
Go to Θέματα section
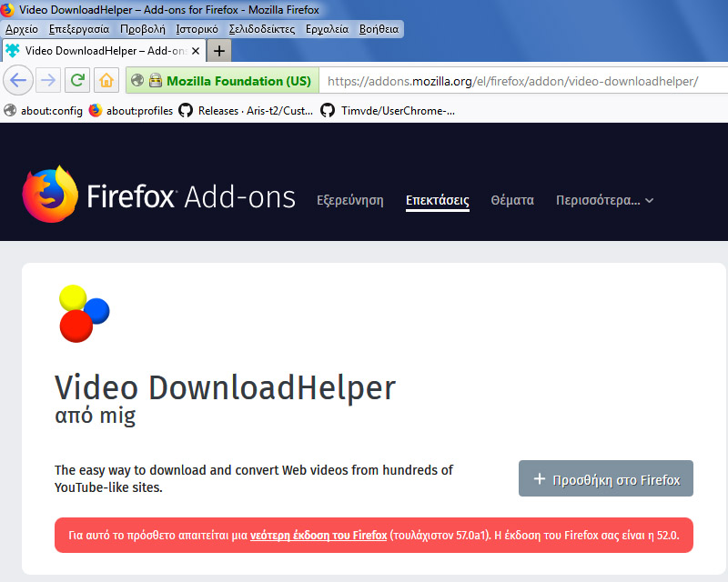click(x=512, y=200)
